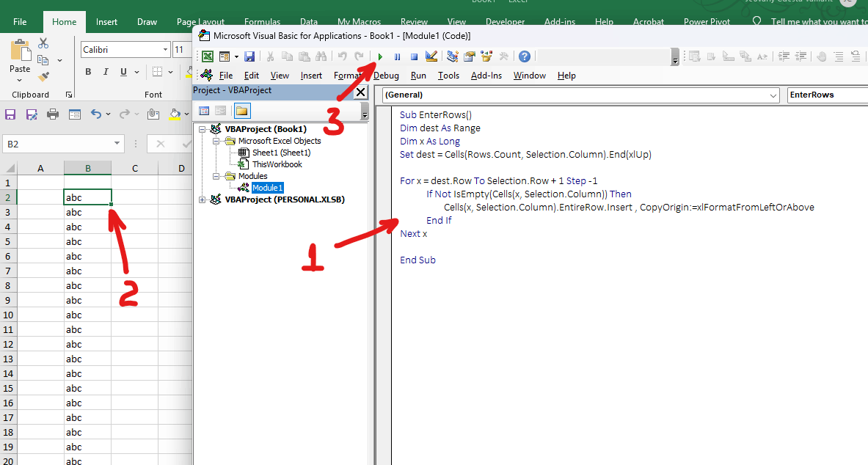The width and height of the screenshot is (868, 465).
Task: Open the VBA Run menu
Action: [x=418, y=76]
